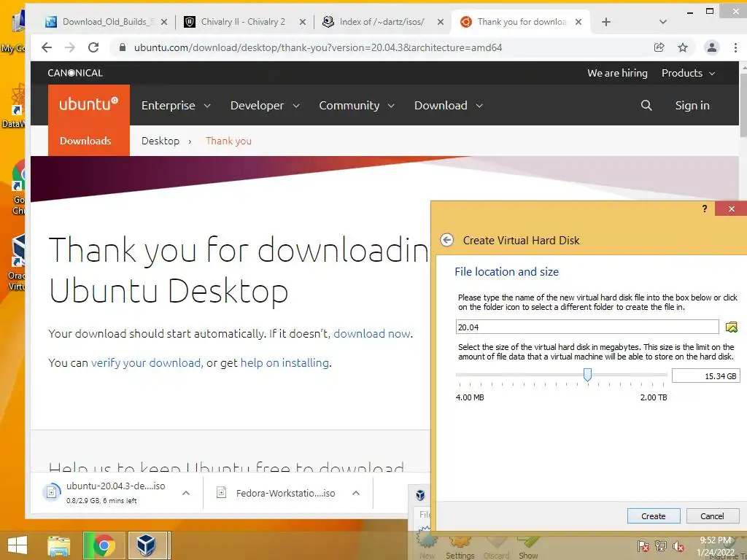Open ubuntu-20.04.3 download item
Screen dimensions: 747x560
[x=109, y=492]
